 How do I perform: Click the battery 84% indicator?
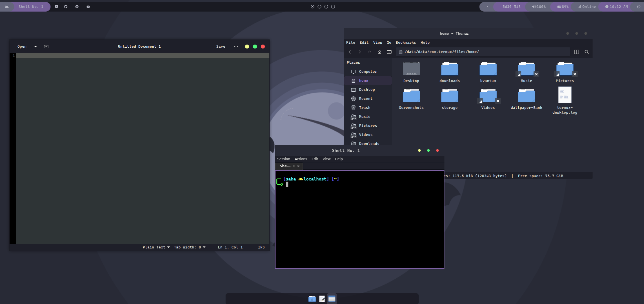[563, 6]
